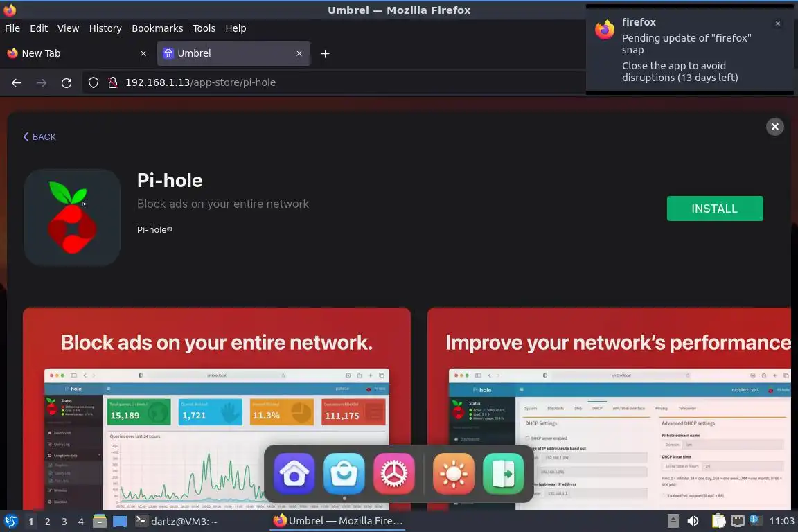Select the Umbrel tab
This screenshot has width=798, height=532.
pyautogui.click(x=233, y=53)
